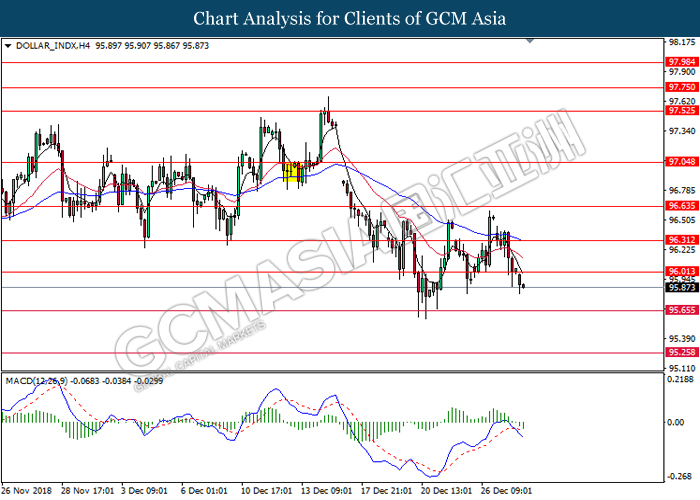Click the yellow highlighted candle marker
700x500 pixels.
292,172
